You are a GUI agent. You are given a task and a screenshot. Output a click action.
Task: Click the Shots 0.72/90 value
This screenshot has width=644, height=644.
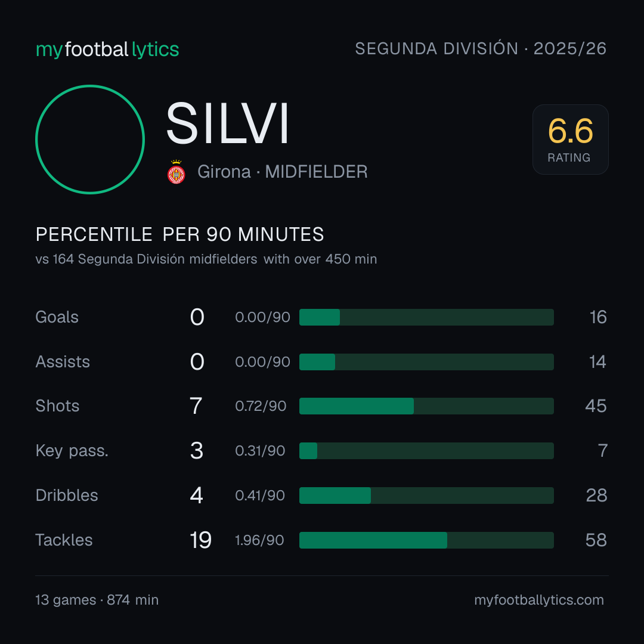coord(261,406)
